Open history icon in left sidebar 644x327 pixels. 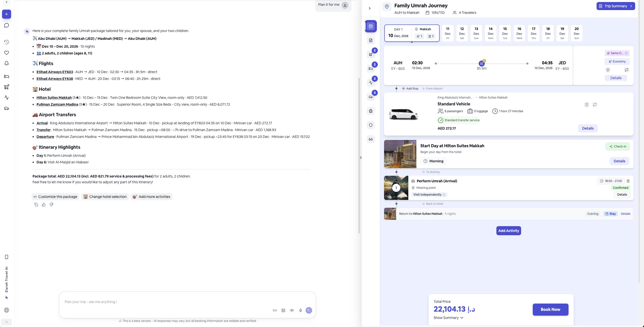coord(7,42)
